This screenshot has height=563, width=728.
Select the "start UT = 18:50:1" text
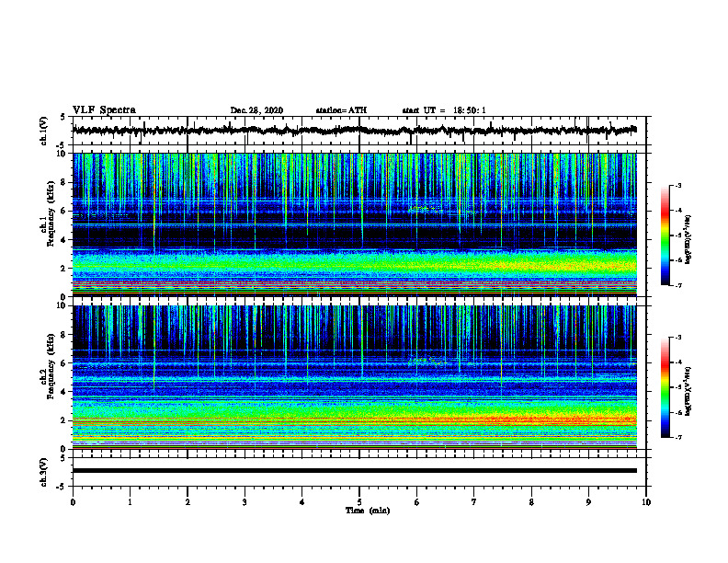444,110
